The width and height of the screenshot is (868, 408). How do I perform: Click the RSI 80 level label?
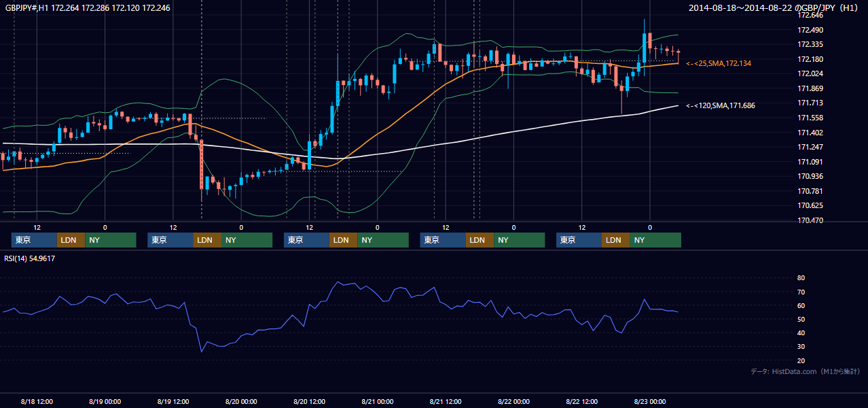pos(801,278)
